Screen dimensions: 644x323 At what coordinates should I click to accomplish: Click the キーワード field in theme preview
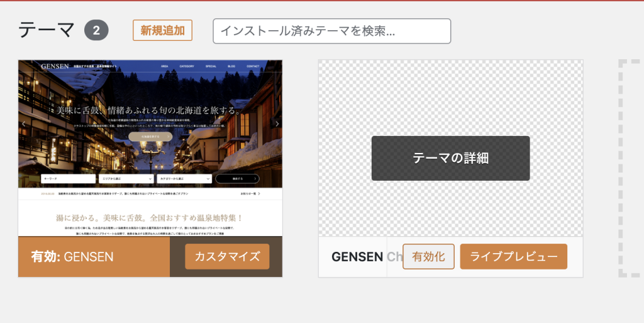point(68,179)
